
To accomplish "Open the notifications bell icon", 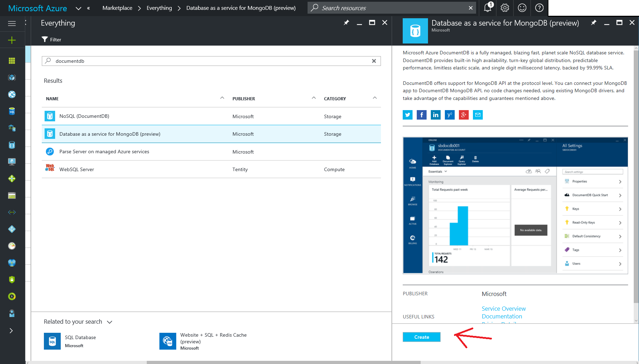I will [x=488, y=7].
